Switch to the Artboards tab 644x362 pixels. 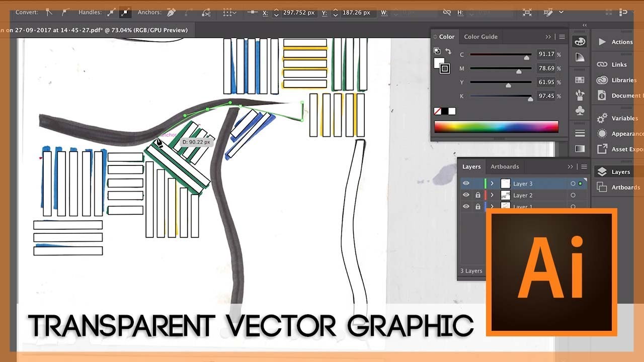click(505, 167)
